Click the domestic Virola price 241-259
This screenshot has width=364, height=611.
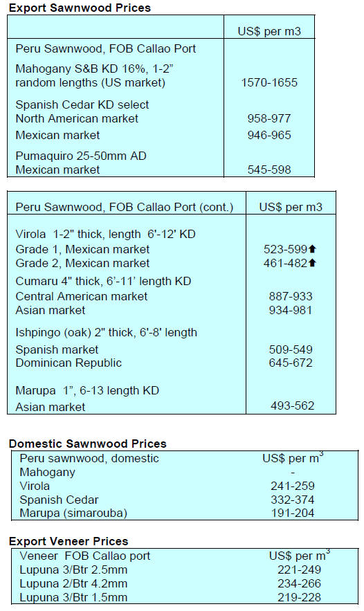(293, 486)
